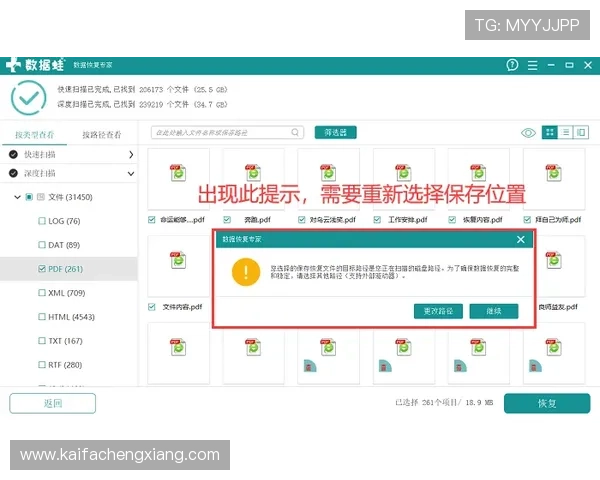Click the 返回 back button
The image size is (600, 480).
coord(52,403)
